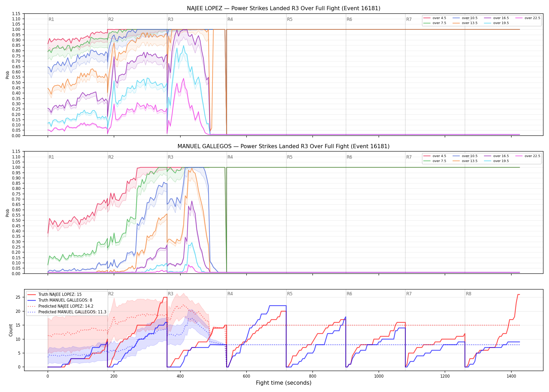
Task: Click 'Predicted MANUEL GALLEGOS: 11.3' legend entry
Action: 67,312
